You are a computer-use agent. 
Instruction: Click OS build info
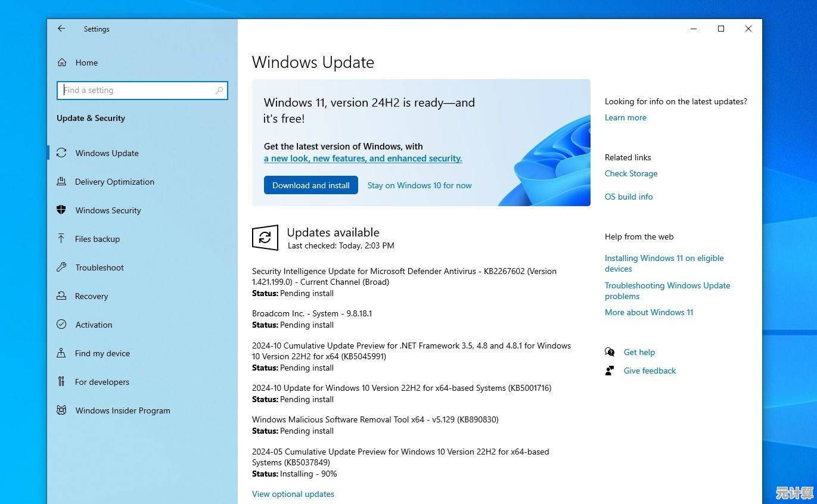pyautogui.click(x=629, y=197)
